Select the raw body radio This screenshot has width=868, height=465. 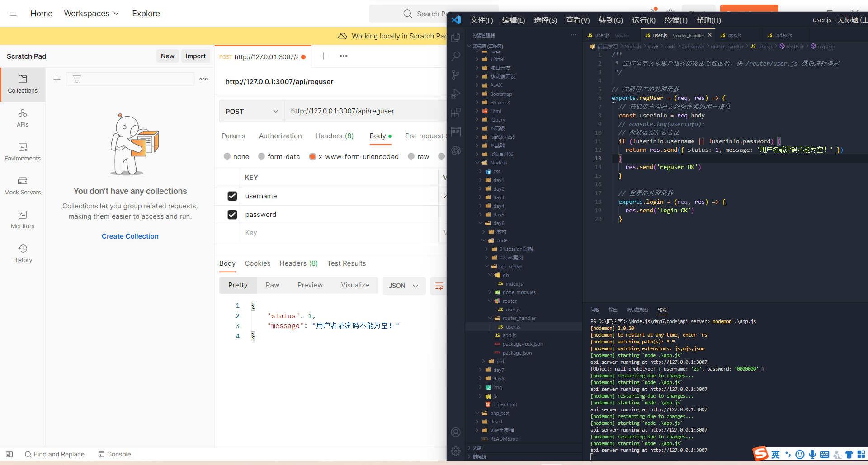(411, 156)
